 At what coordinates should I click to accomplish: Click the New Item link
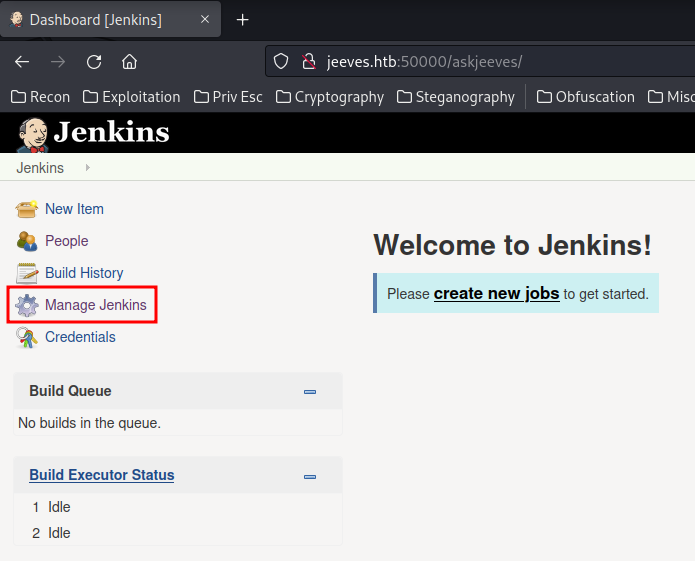[x=74, y=209]
